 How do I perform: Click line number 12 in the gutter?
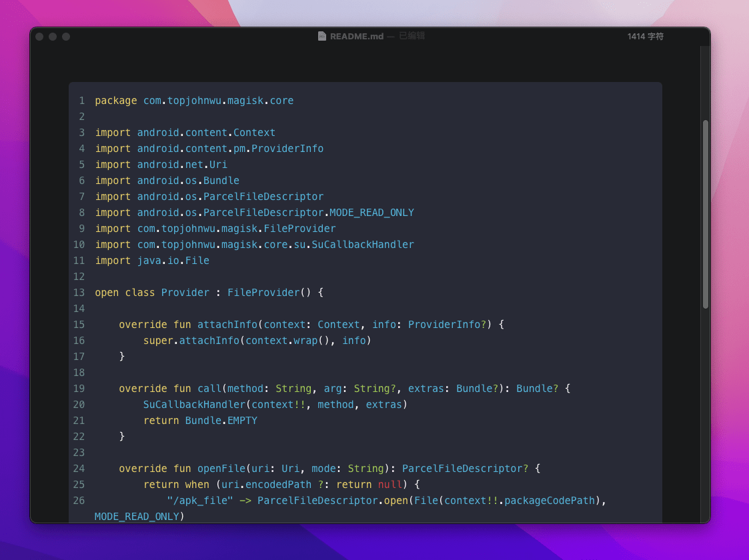point(79,277)
